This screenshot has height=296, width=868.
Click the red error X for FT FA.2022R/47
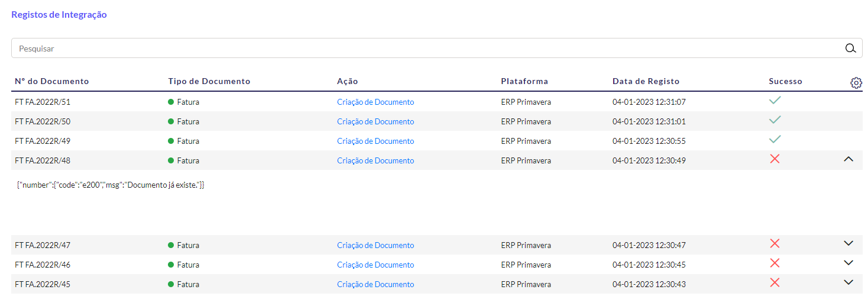pyautogui.click(x=775, y=243)
